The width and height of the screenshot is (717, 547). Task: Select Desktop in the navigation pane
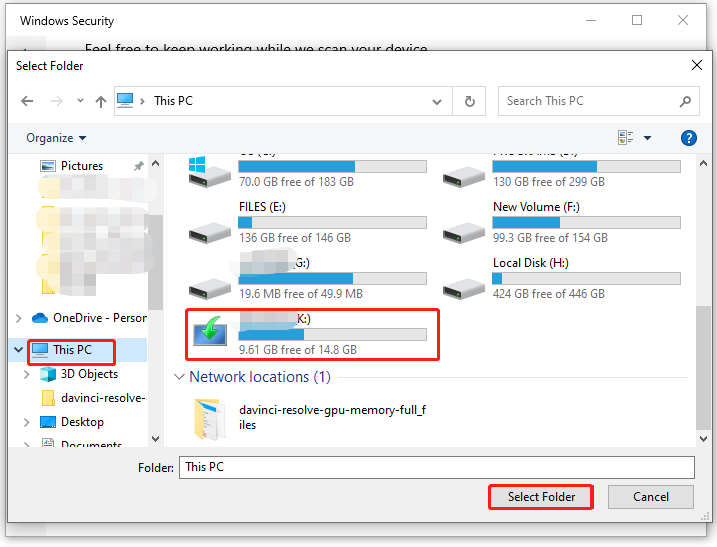click(x=72, y=422)
